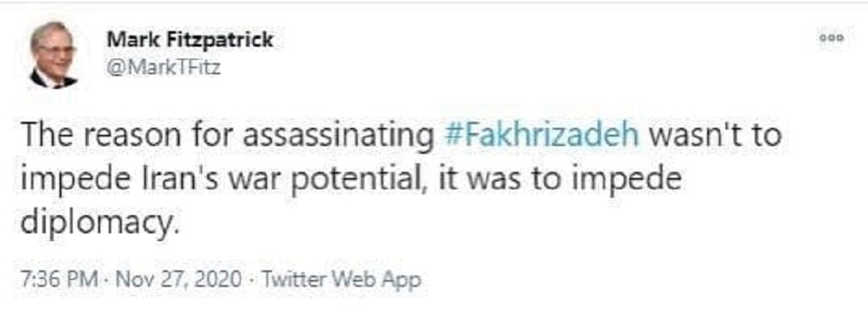Select the Nov 27, 2020 date

pos(178,279)
